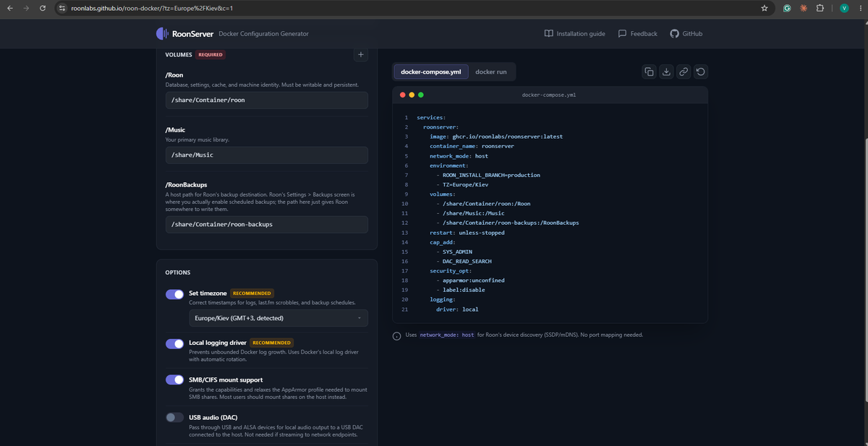Screen dimensions: 868x446
Task: Click code line 'DAC_READ_SEARCH'
Action: tap(467, 261)
